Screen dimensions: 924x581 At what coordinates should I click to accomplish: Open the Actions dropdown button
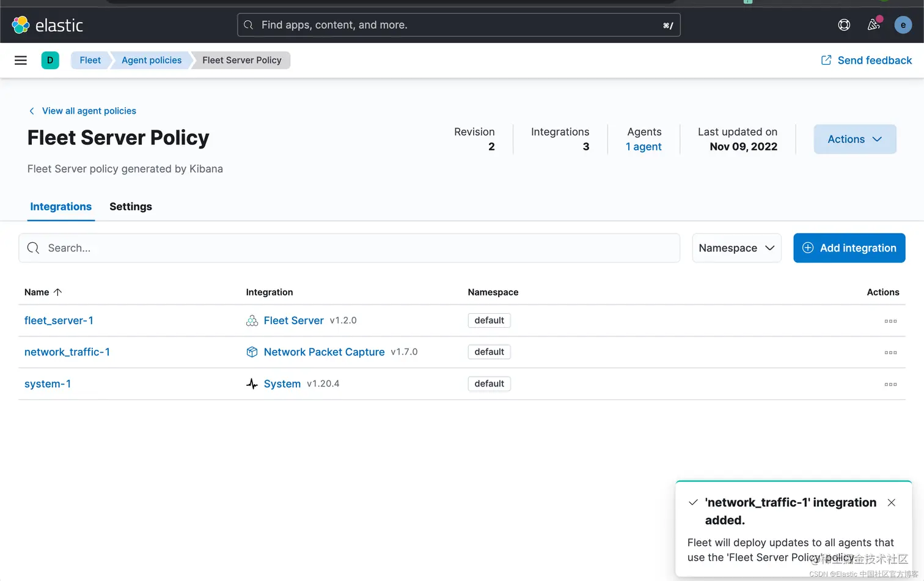855,139
